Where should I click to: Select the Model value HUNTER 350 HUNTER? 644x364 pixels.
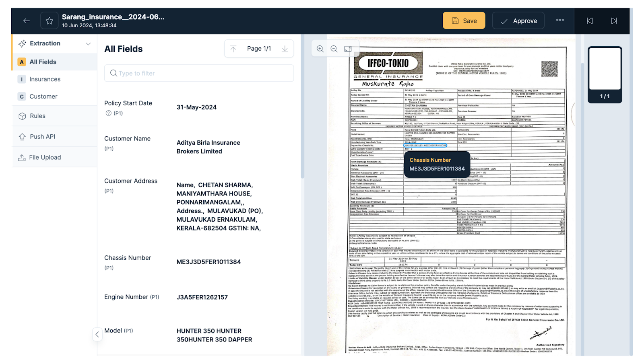(x=214, y=335)
